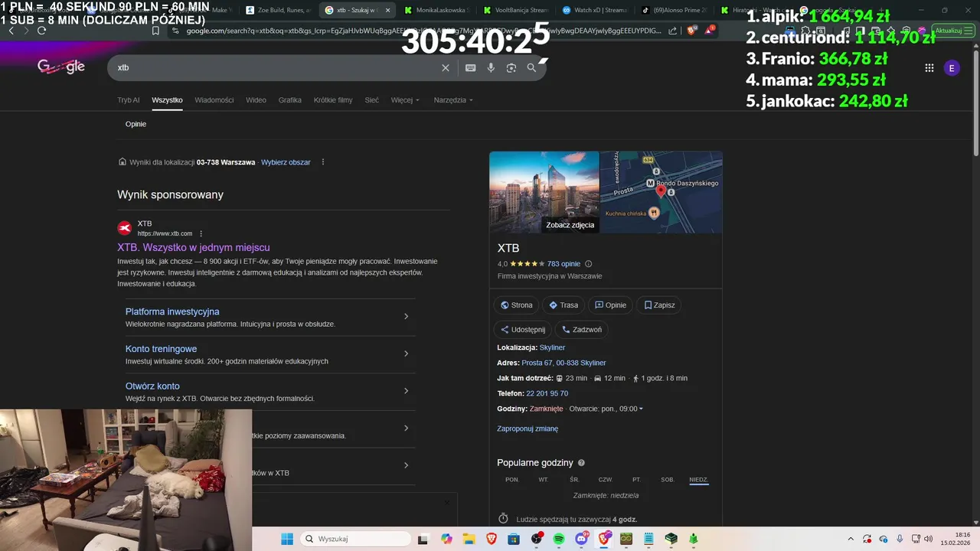The image size is (980, 551).
Task: Switch to Krótkie filmy search tab
Action: click(333, 100)
